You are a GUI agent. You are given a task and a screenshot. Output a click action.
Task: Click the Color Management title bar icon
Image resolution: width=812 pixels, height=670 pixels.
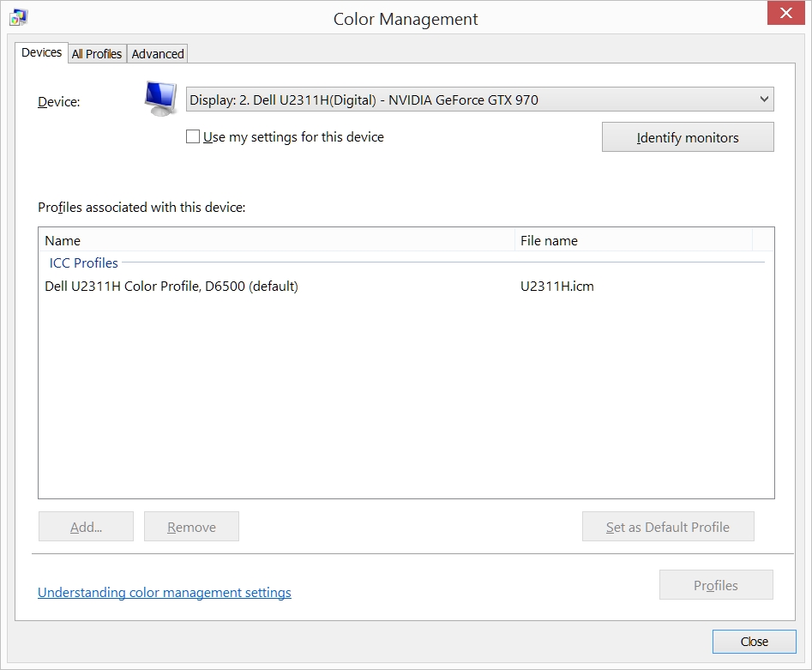click(18, 18)
